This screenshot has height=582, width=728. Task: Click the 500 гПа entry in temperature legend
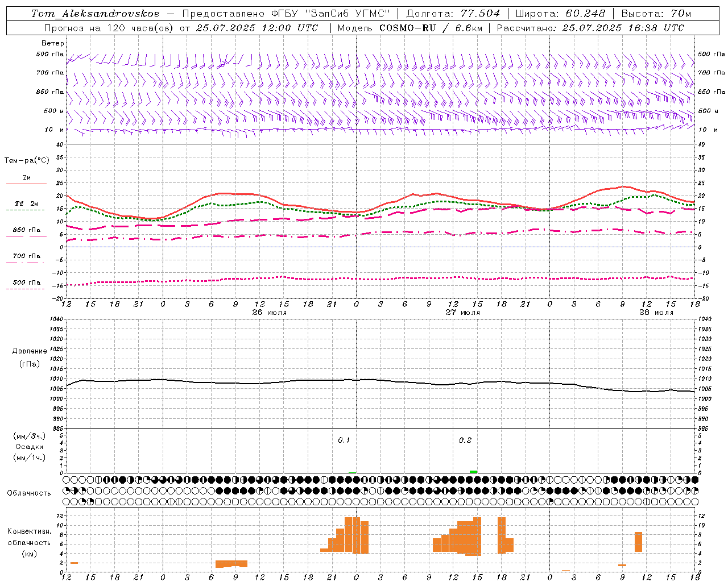click(x=27, y=282)
